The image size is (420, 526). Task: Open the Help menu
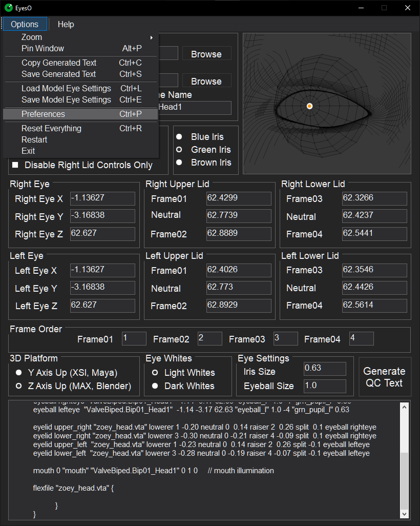(66, 24)
